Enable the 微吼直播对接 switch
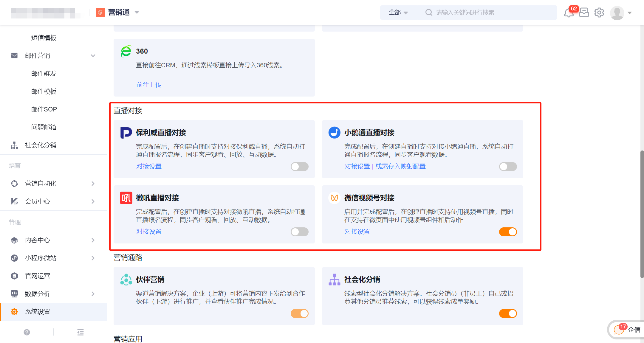 (300, 232)
